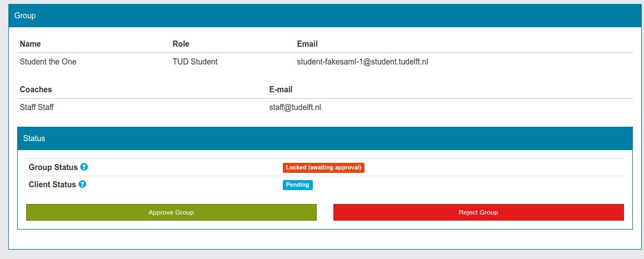Viewport: 644px width, 259px height.
Task: Click the Name column header
Action: pos(31,44)
